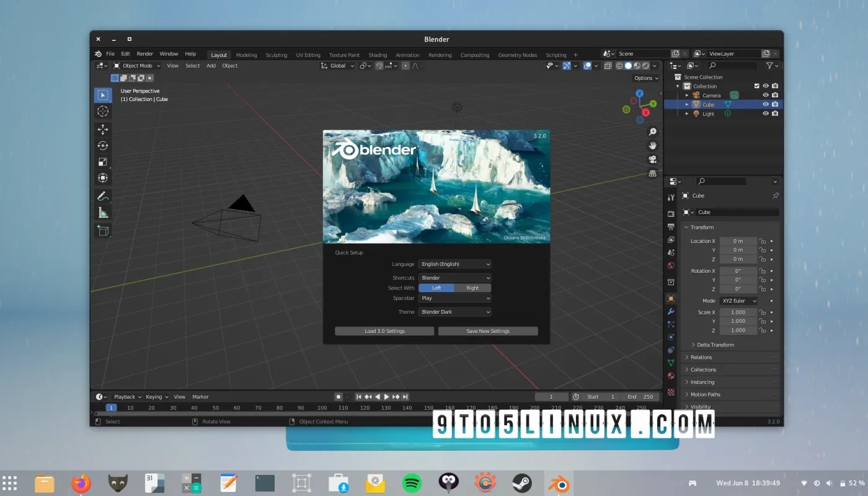Open the File menu
The image size is (868, 496).
(110, 54)
